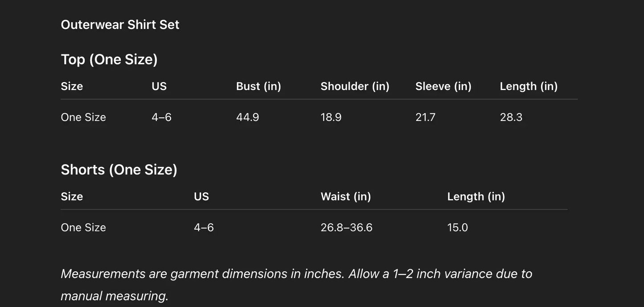Click the Waist (in) column header

click(345, 196)
